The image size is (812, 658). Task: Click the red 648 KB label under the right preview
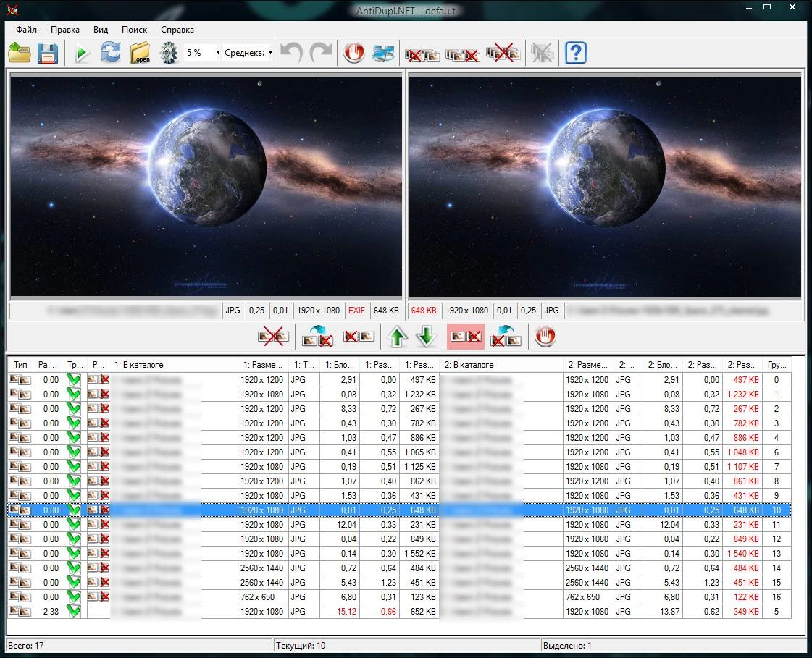[424, 310]
